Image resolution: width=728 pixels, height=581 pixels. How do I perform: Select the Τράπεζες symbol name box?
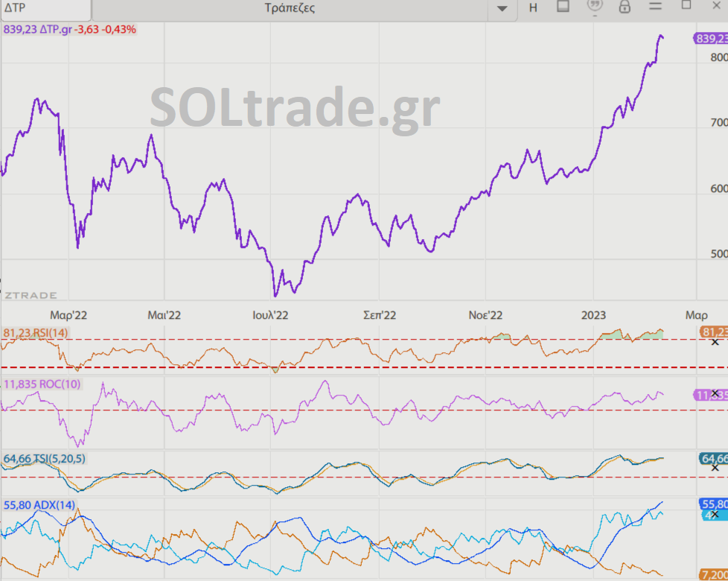(290, 9)
